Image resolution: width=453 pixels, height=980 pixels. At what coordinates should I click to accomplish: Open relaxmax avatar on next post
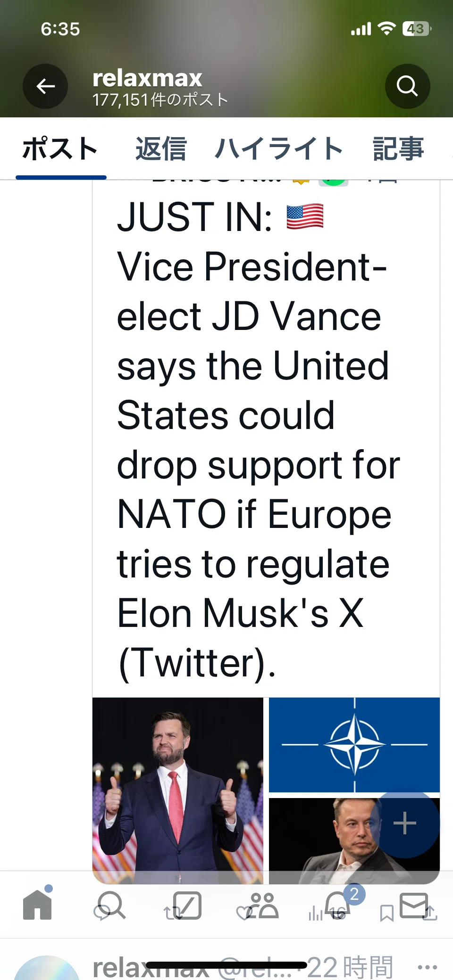(46, 968)
